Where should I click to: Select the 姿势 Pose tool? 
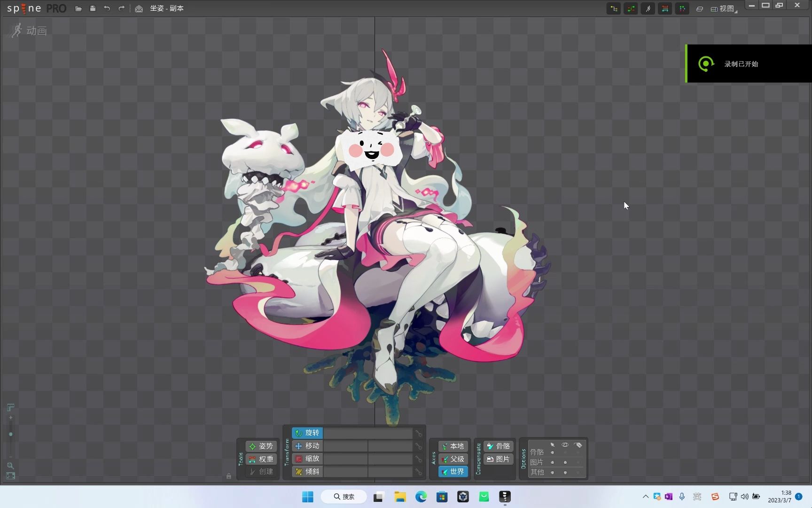pyautogui.click(x=261, y=446)
